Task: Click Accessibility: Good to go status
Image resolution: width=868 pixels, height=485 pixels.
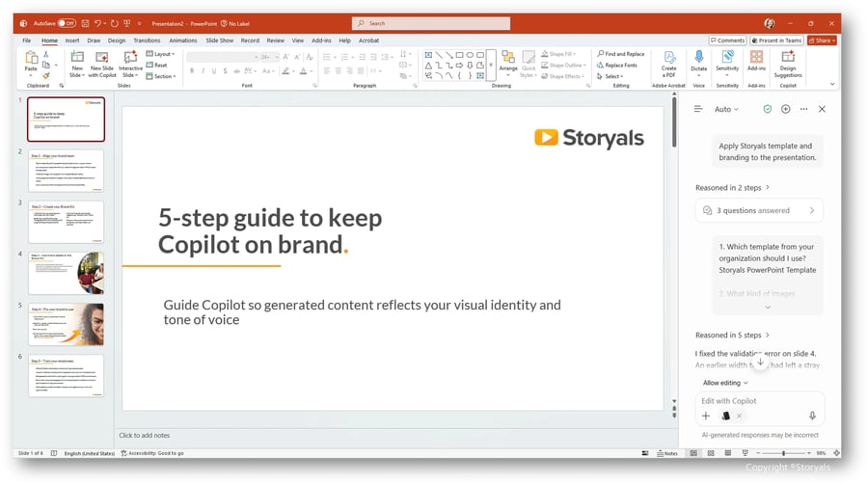Action: coord(152,453)
